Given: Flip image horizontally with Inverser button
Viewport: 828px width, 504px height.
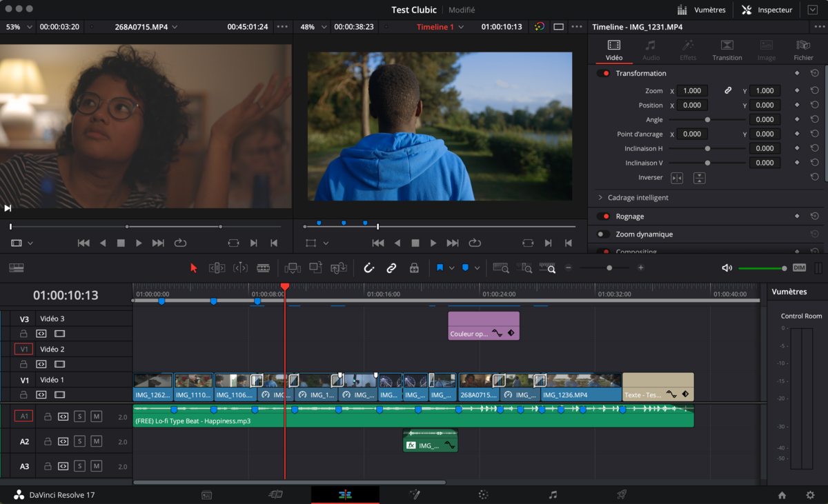Looking at the screenshot, I should pyautogui.click(x=677, y=178).
